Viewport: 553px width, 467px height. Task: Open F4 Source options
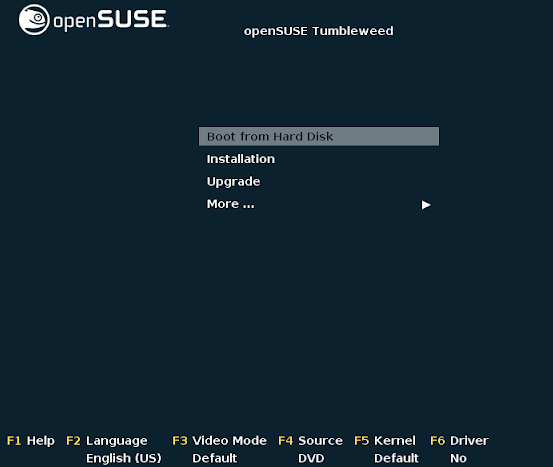(x=310, y=441)
